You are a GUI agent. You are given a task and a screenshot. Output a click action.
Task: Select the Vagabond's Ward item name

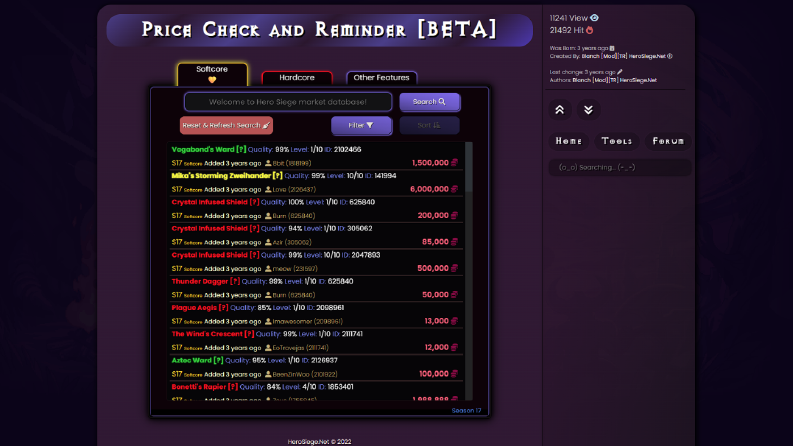point(203,150)
